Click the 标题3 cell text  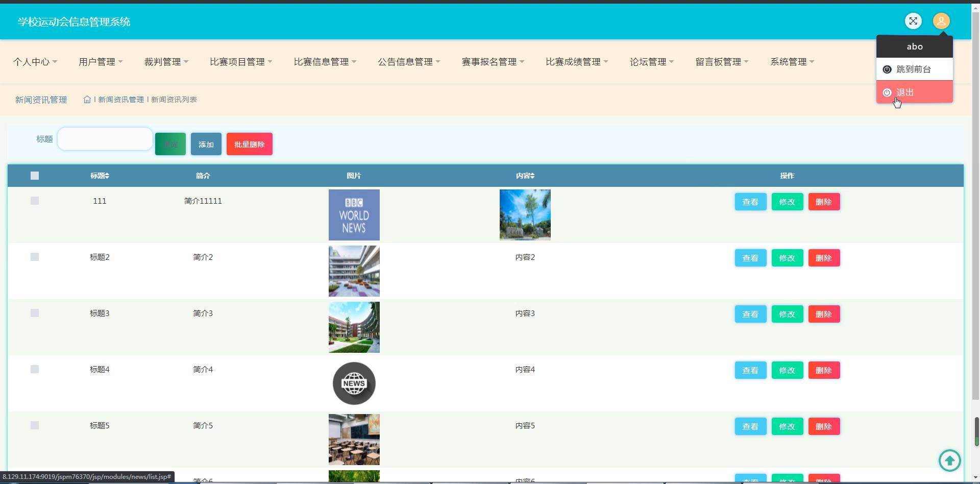click(x=100, y=313)
